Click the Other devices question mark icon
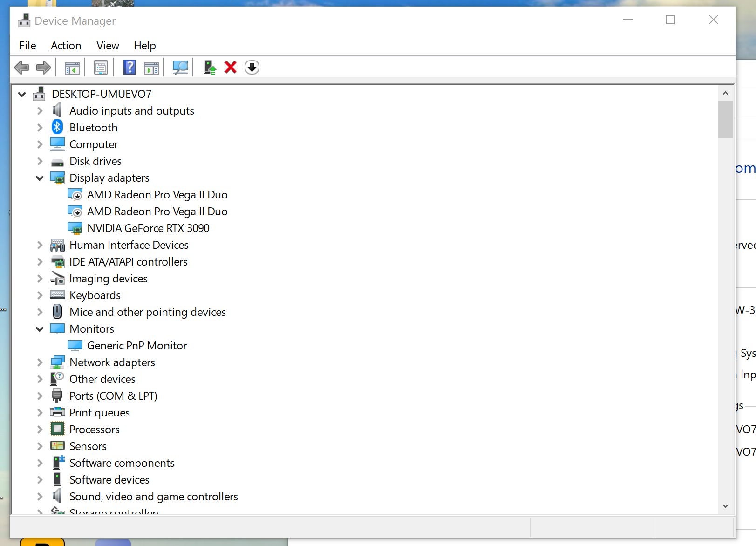This screenshot has width=756, height=546. point(57,378)
